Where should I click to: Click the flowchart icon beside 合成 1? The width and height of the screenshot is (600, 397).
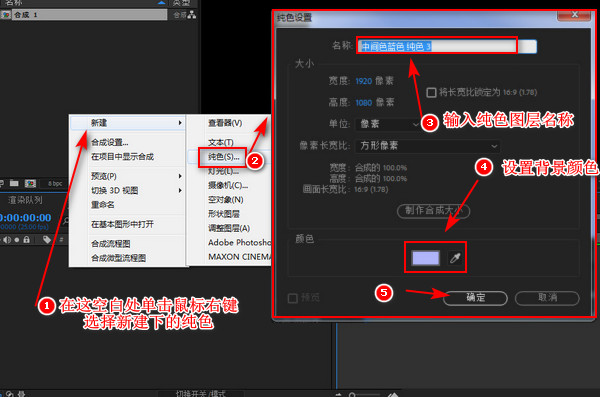tap(192, 15)
